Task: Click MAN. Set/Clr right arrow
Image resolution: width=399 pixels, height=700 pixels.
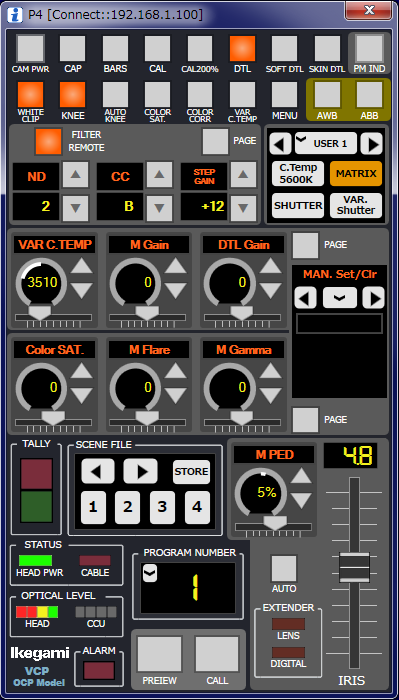Action: click(373, 298)
